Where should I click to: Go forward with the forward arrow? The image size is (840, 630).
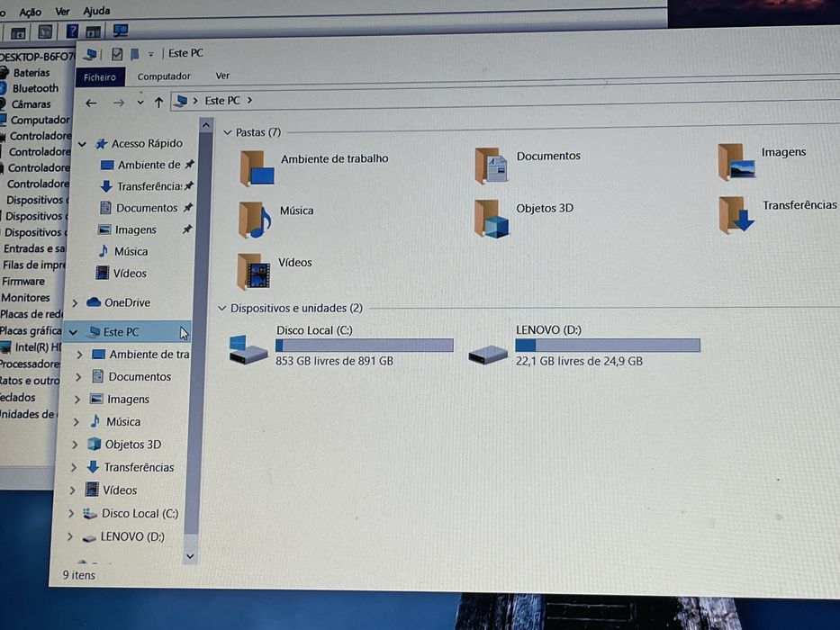[119, 103]
